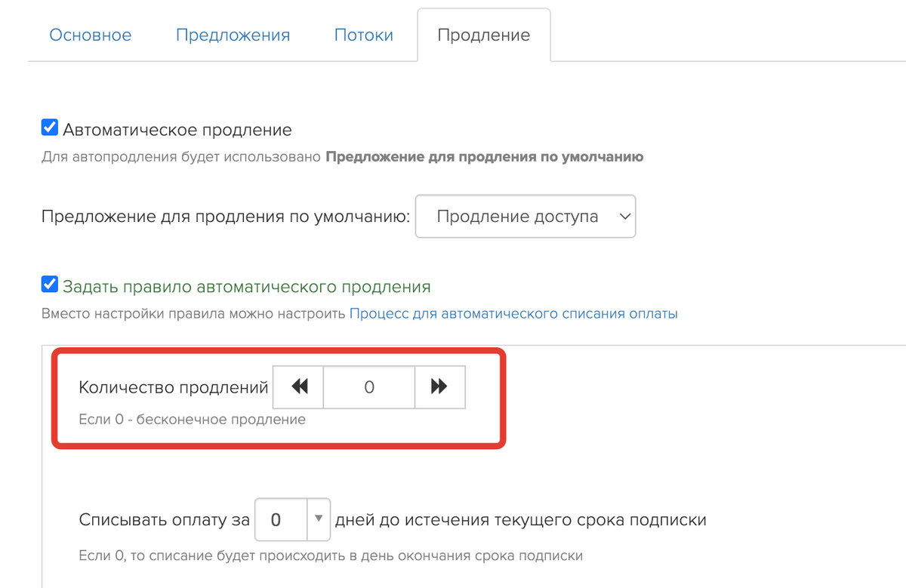Screen dimensions: 906x588
Task: Click дней до истечения текущего срока подписки text
Action: pos(520,520)
